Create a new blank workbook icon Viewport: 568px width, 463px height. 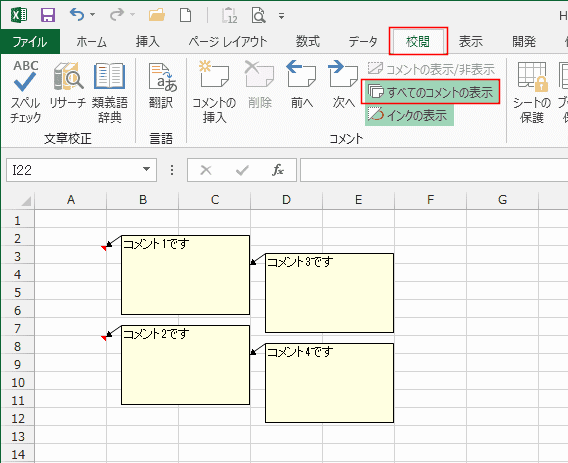pyautogui.click(x=185, y=15)
